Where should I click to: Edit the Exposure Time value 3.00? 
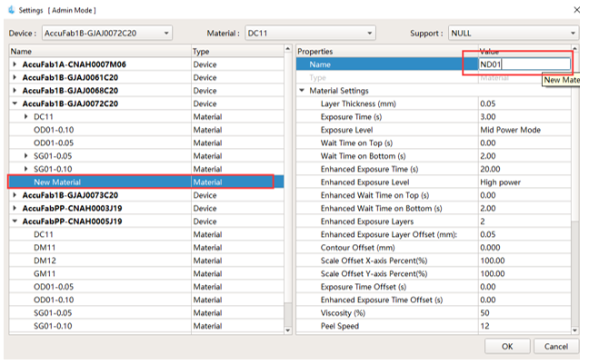click(524, 117)
